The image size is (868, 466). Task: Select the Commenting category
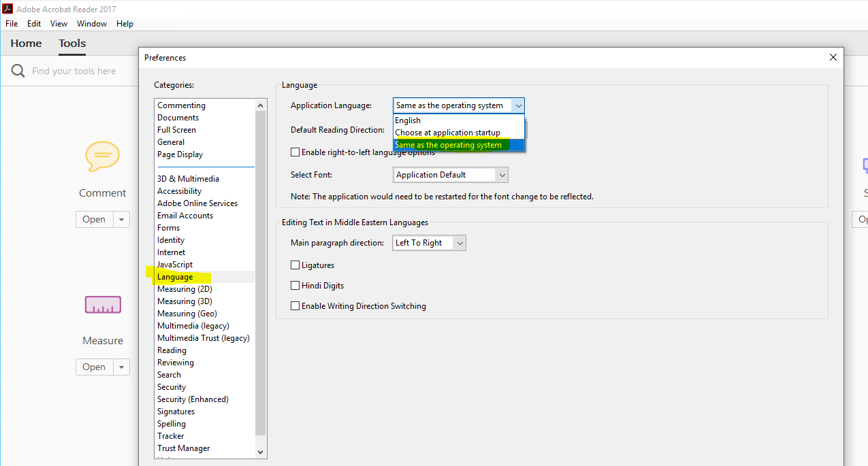click(181, 105)
